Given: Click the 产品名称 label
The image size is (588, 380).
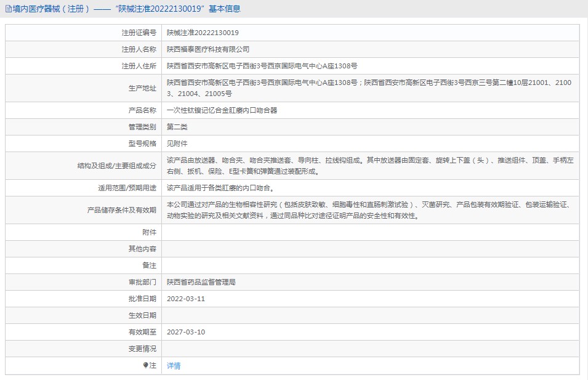Looking at the screenshot, I should (x=142, y=110).
